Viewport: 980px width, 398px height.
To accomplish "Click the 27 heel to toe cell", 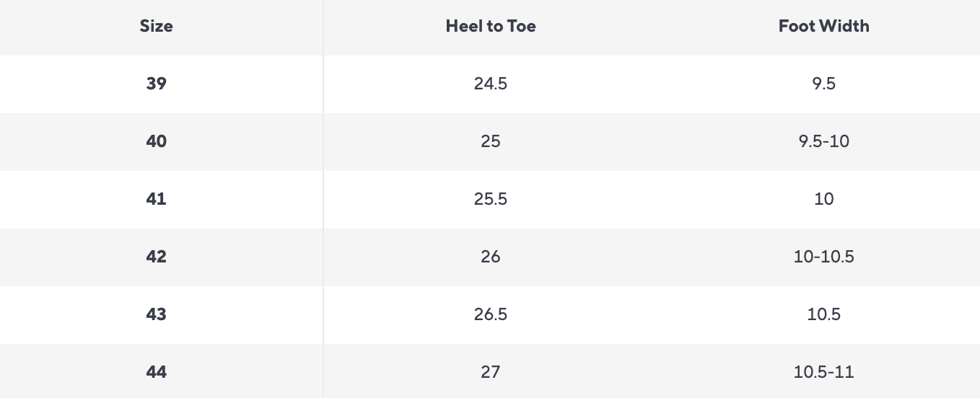I will click(491, 372).
